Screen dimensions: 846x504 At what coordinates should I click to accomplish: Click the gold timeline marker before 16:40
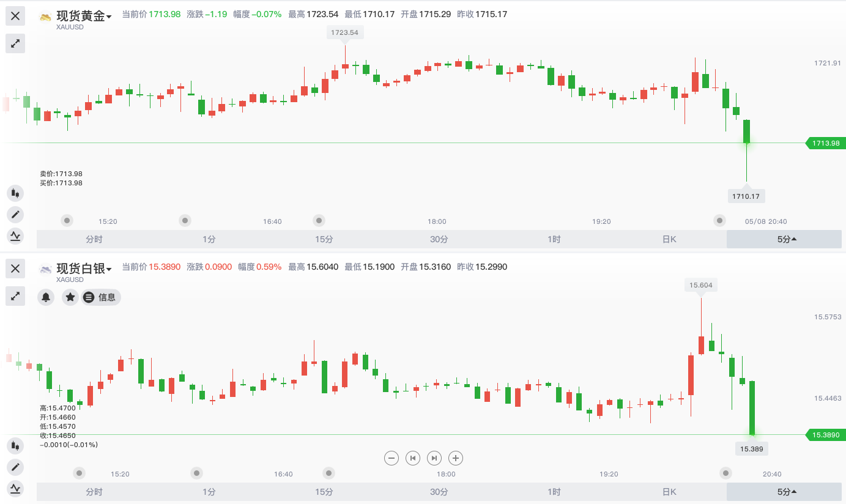tap(185, 220)
